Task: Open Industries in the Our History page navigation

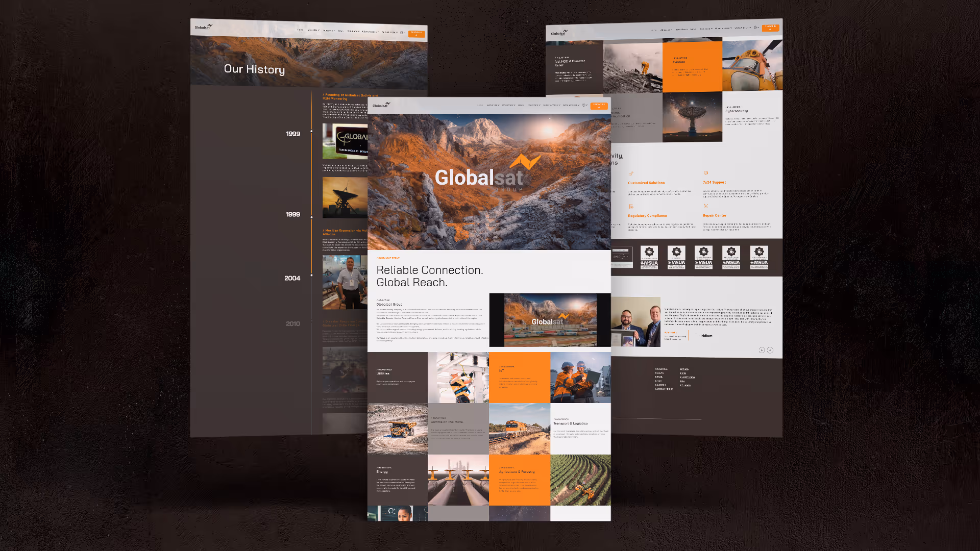Action: [329, 31]
